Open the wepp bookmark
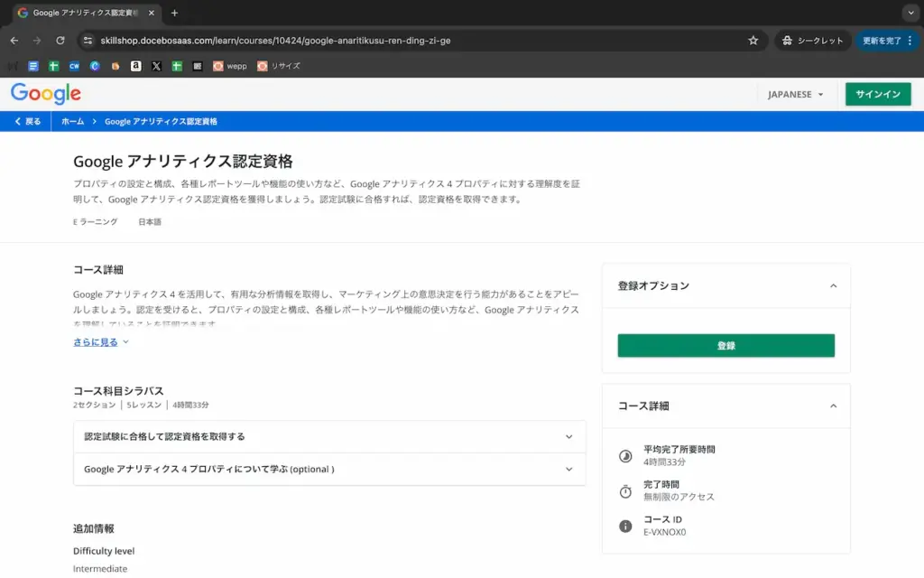924x578 pixels. (x=230, y=66)
